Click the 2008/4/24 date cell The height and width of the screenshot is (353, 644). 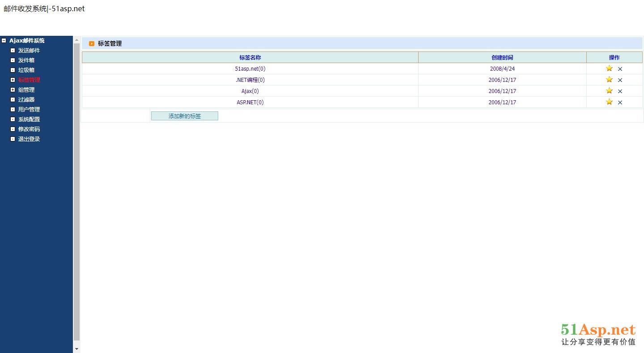click(x=502, y=69)
